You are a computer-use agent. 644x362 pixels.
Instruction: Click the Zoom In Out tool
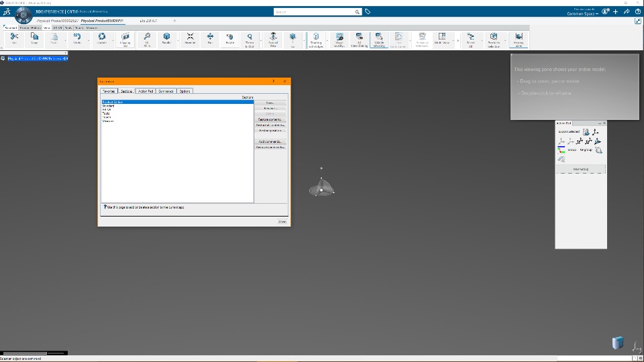tap(250, 40)
